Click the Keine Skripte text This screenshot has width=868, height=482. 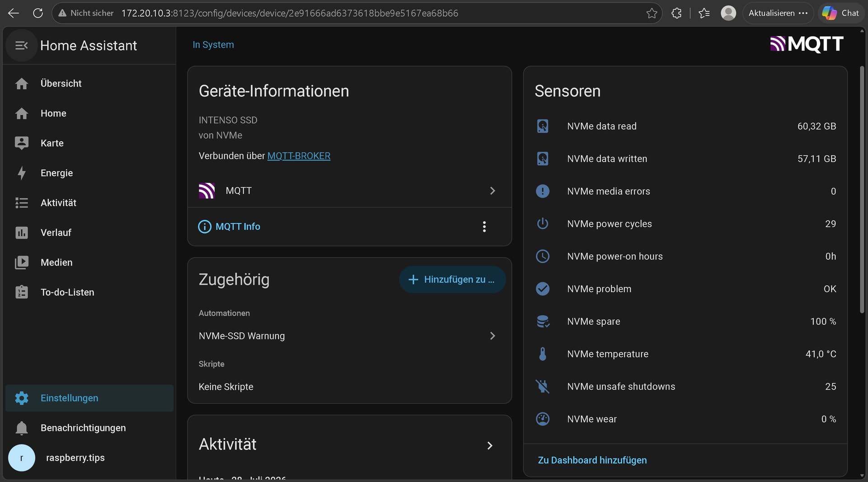[226, 387]
